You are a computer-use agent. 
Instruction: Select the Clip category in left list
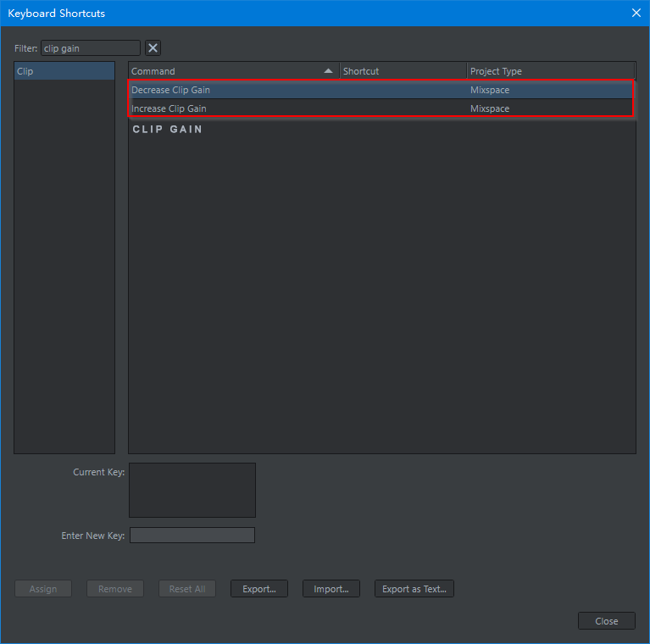64,71
